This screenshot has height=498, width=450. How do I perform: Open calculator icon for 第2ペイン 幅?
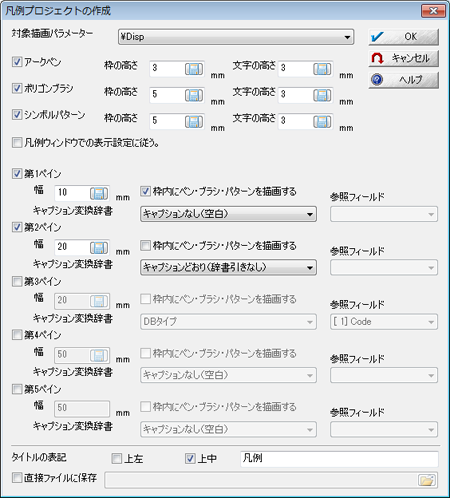(99, 247)
